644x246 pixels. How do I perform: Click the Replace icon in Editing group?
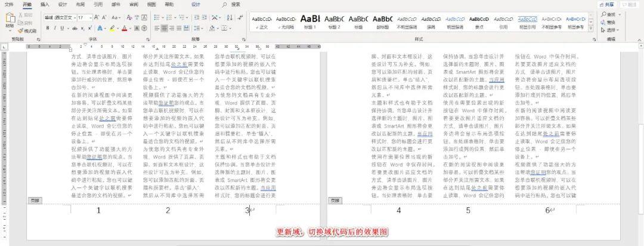pos(603,22)
